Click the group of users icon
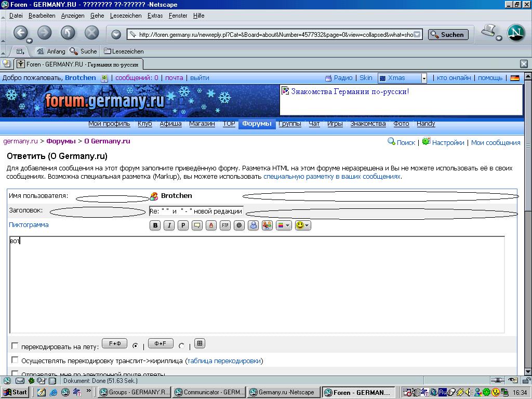The image size is (532, 399). [267, 225]
